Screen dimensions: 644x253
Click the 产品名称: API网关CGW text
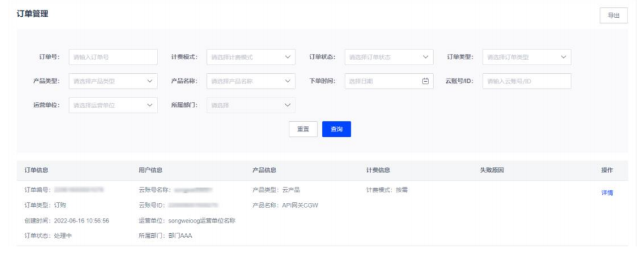point(285,206)
